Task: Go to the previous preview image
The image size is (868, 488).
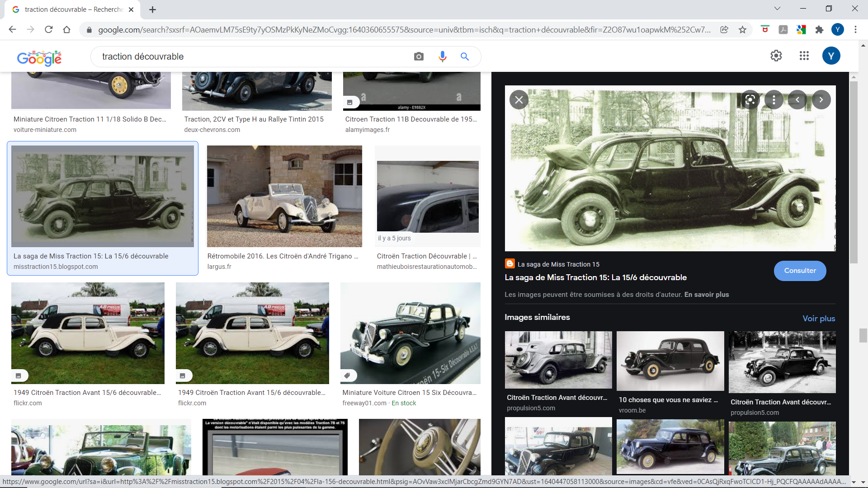Action: tap(797, 100)
